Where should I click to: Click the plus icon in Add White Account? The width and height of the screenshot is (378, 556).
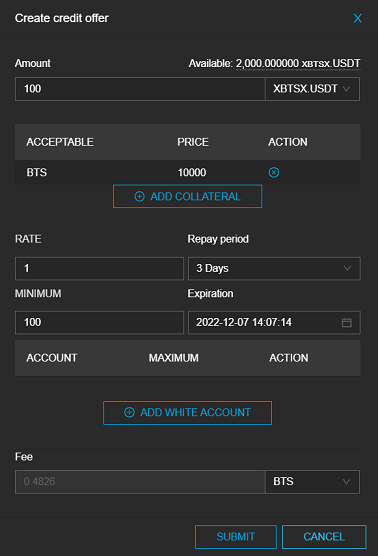(129, 412)
